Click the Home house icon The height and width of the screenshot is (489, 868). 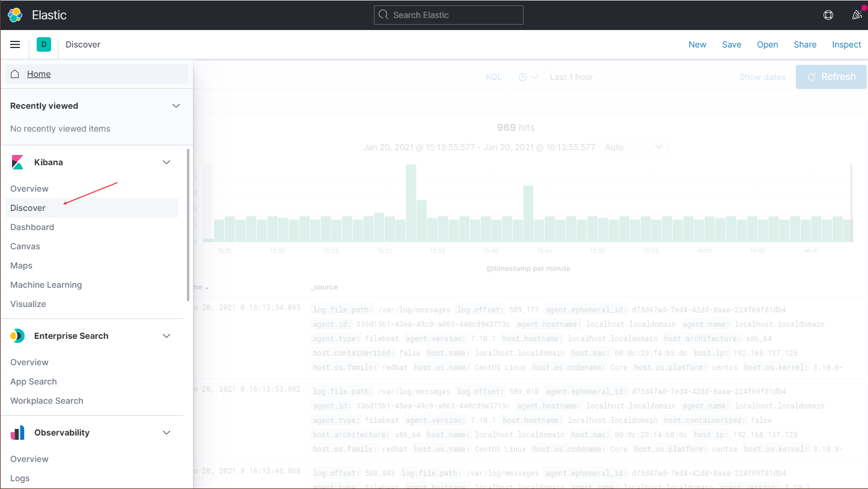15,74
